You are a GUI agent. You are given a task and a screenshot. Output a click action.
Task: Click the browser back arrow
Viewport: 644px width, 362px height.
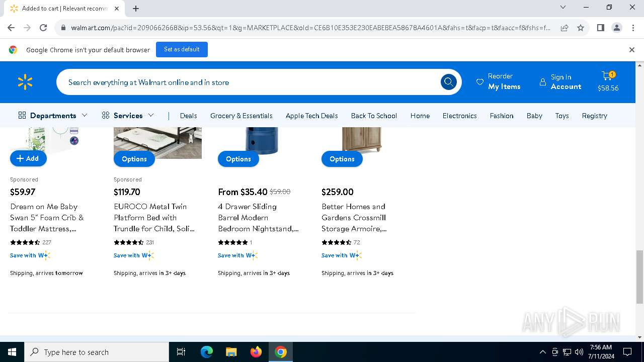pyautogui.click(x=11, y=28)
